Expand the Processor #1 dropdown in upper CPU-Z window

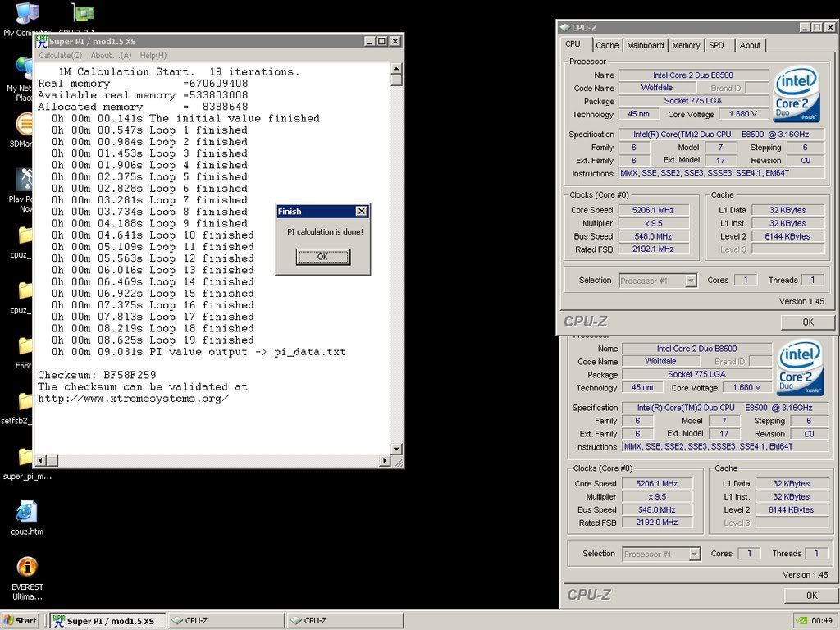click(x=691, y=281)
